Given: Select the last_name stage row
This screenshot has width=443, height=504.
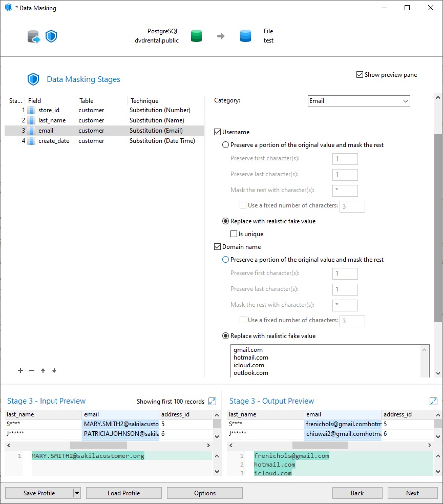Looking at the screenshot, I should tap(104, 120).
